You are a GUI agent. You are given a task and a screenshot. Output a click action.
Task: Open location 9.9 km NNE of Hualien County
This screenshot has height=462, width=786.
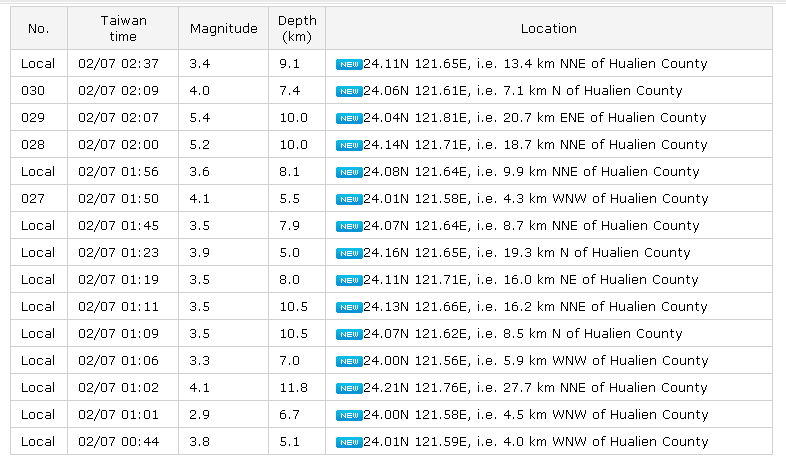[531, 172]
